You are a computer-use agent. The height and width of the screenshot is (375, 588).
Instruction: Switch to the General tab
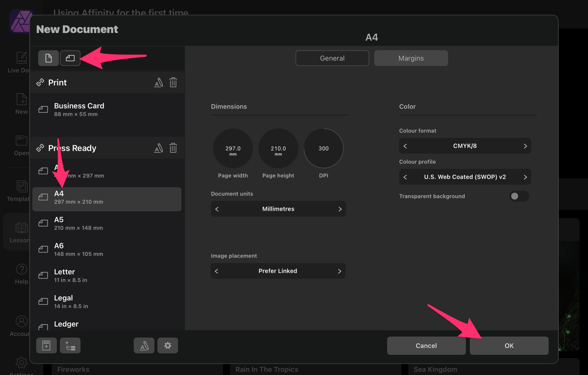point(332,58)
